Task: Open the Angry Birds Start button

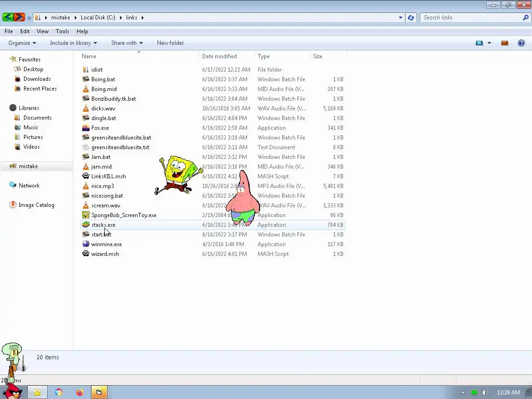Action: 13,392
